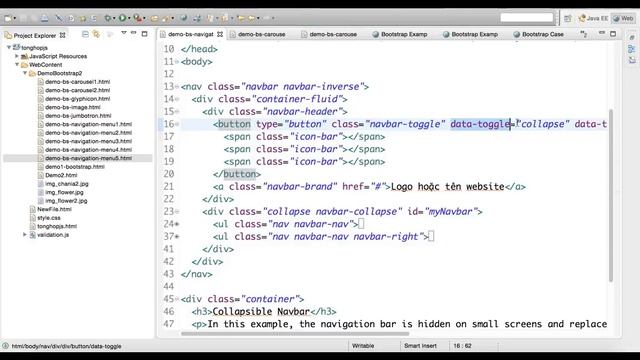Select demo-bs-navigation-menu3.html file
The height and width of the screenshot is (360, 640).
click(88, 141)
